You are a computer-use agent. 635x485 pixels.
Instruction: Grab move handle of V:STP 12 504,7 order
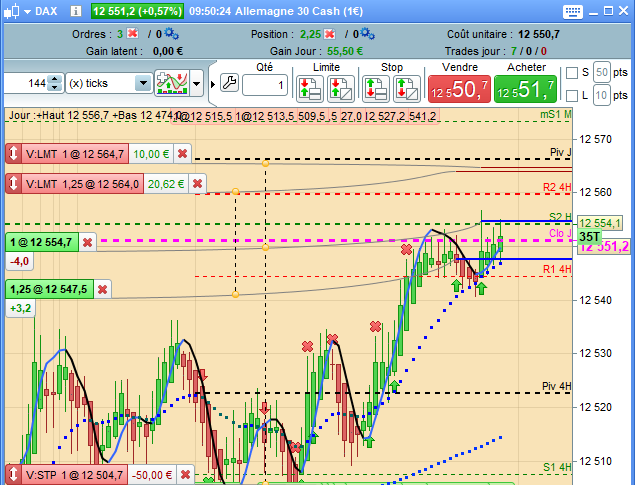[x=13, y=474]
